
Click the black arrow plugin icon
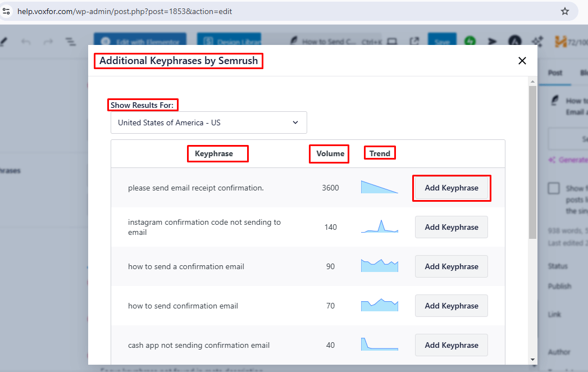493,41
